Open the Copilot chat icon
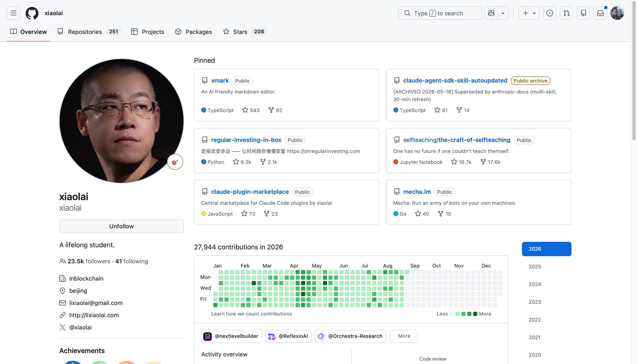This screenshot has height=364, width=637. [x=491, y=13]
